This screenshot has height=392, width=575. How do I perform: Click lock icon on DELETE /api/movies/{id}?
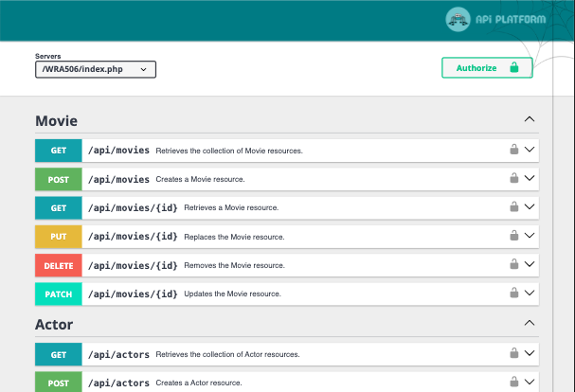tap(513, 265)
